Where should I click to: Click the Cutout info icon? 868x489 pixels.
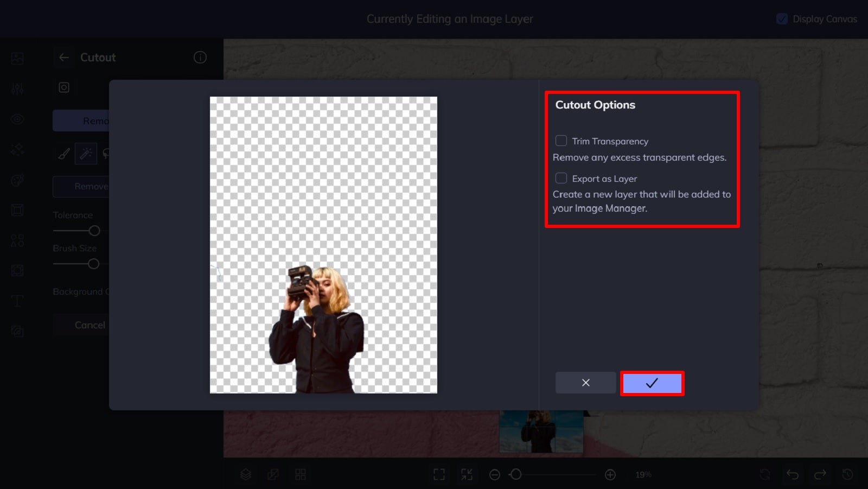click(200, 57)
